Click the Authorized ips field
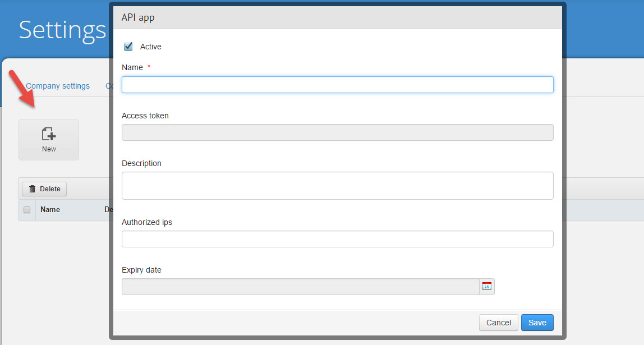The height and width of the screenshot is (345, 644). (337, 238)
